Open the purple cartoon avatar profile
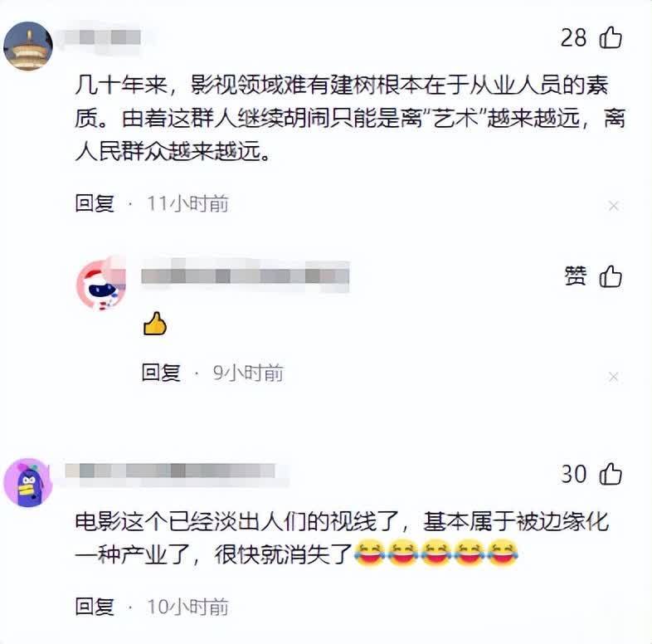Screen dimensions: 652x644 (x=28, y=482)
